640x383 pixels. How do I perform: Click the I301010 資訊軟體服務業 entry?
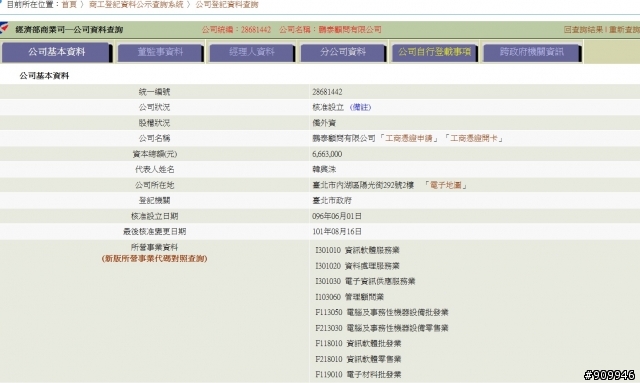pos(357,250)
